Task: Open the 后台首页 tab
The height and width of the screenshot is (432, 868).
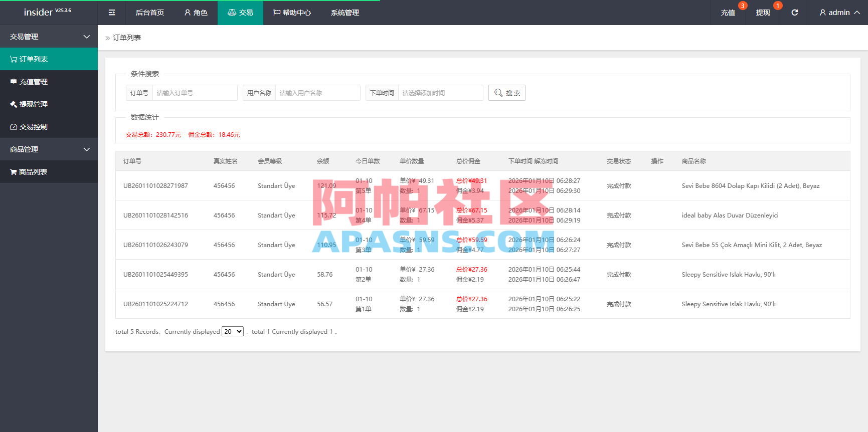Action: click(150, 13)
